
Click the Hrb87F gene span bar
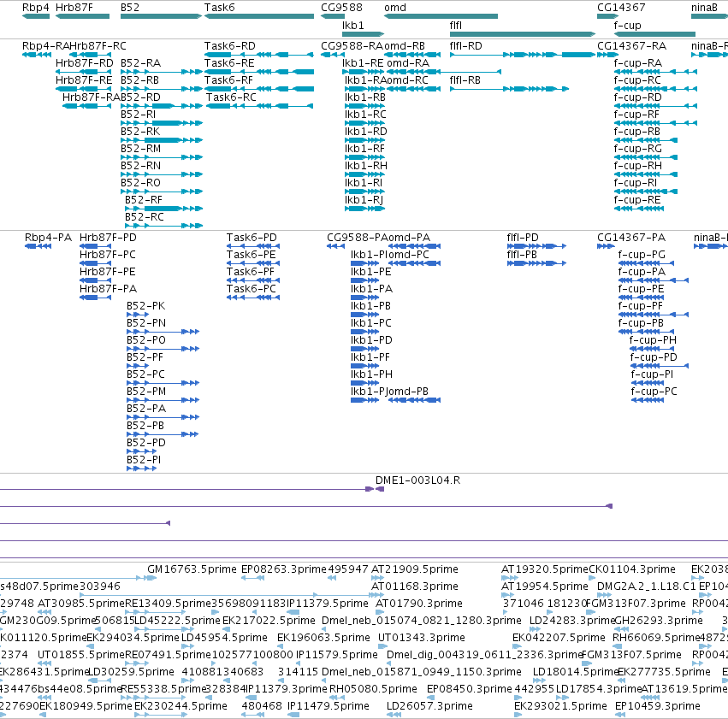pos(82,16)
